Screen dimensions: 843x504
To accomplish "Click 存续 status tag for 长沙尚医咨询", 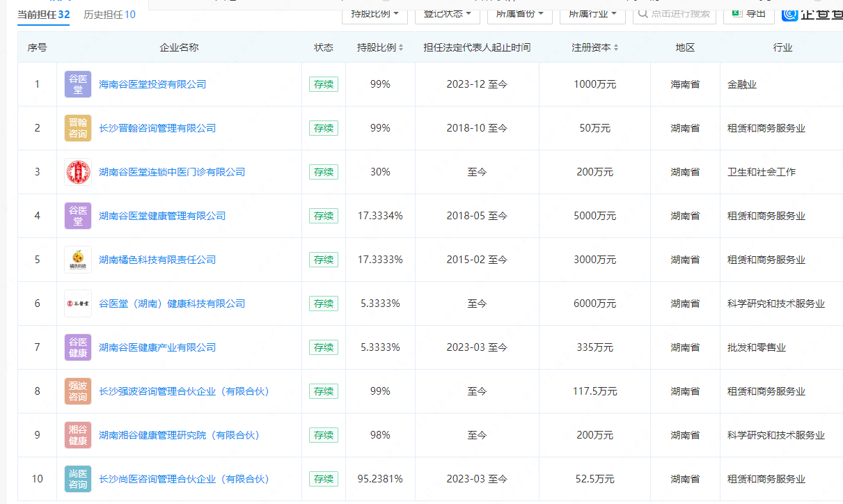I will point(324,479).
